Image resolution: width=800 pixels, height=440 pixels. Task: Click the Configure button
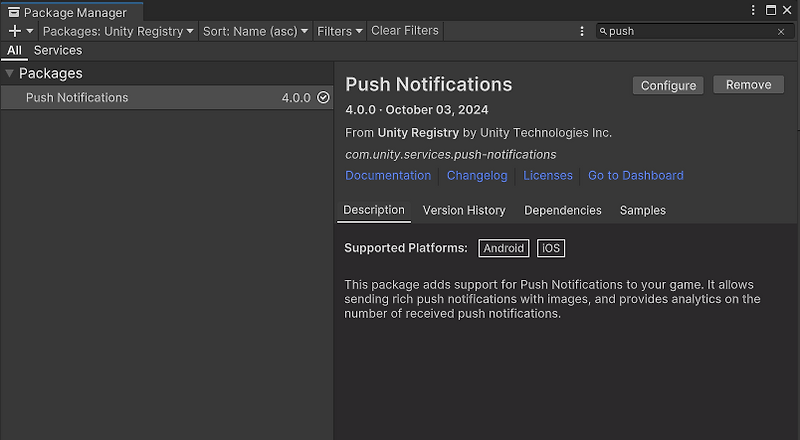668,85
